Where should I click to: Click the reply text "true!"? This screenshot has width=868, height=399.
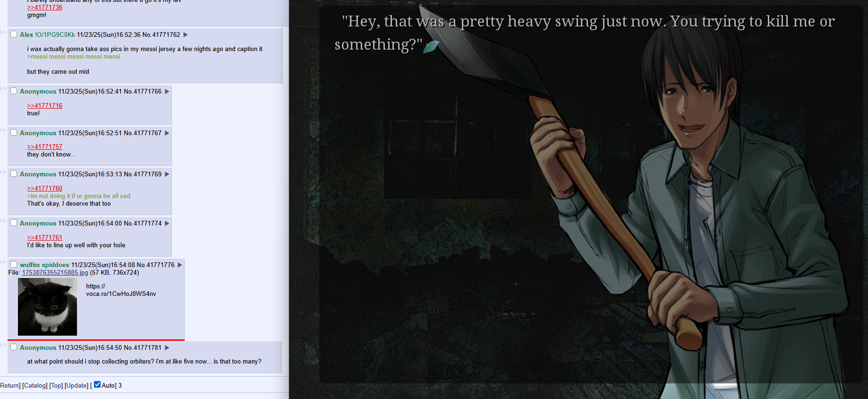pos(34,113)
